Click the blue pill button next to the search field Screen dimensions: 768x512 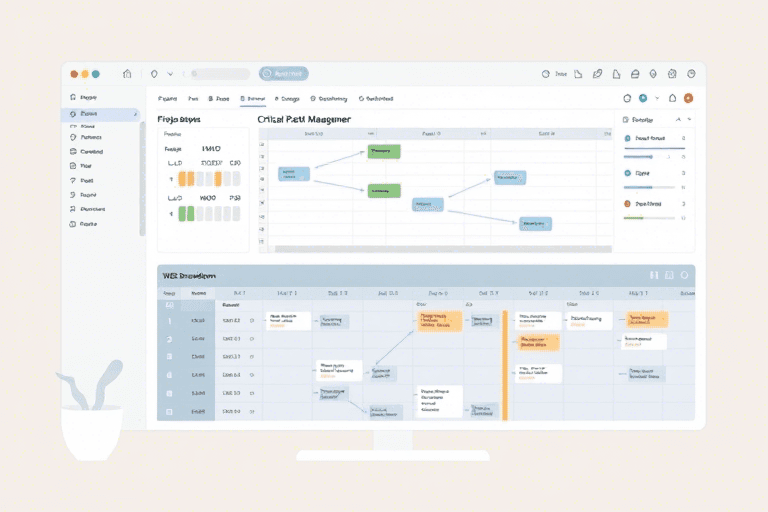(x=284, y=73)
